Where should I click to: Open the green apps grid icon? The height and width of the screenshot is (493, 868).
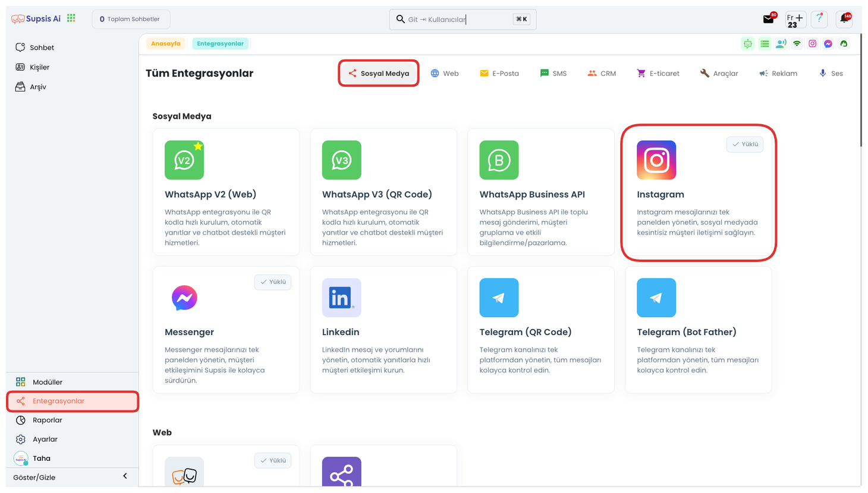pyautogui.click(x=71, y=18)
